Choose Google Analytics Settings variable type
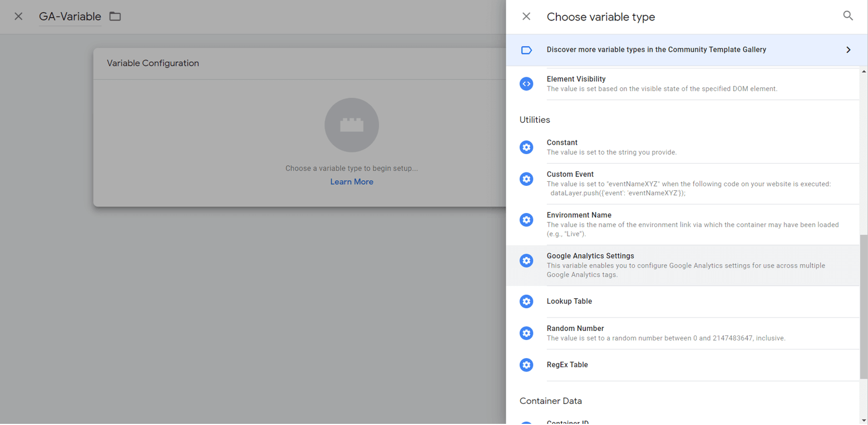868x425 pixels. click(683, 265)
